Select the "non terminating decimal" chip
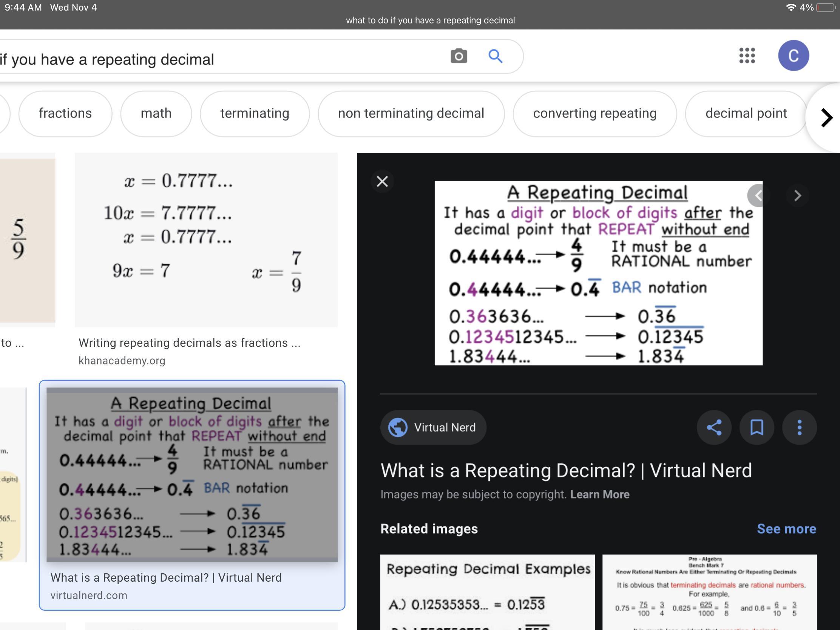 pos(411,114)
